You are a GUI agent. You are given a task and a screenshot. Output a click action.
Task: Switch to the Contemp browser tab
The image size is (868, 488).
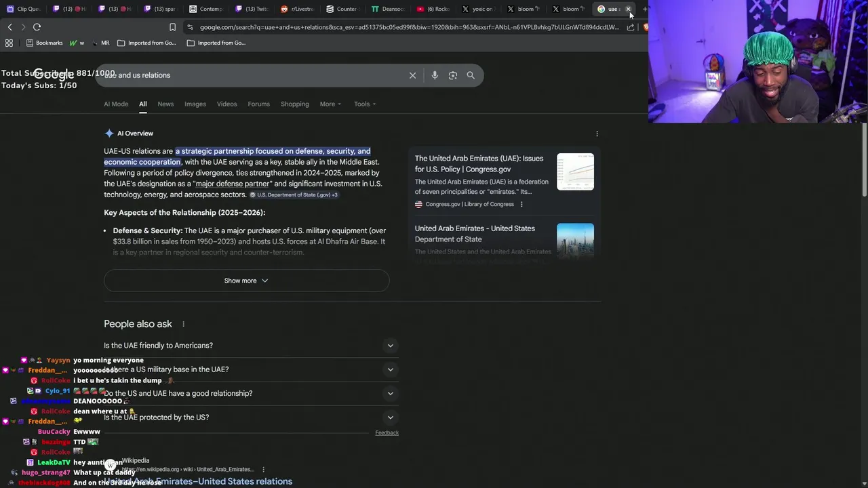click(206, 9)
